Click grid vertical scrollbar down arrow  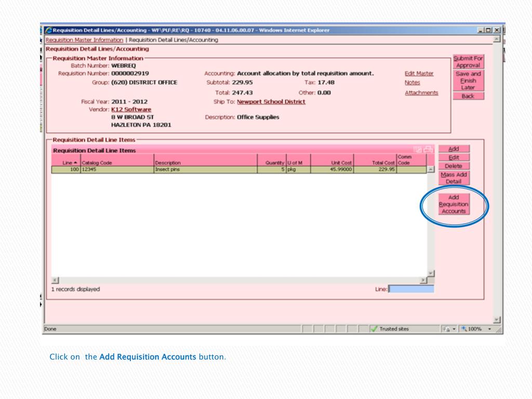coord(431,273)
